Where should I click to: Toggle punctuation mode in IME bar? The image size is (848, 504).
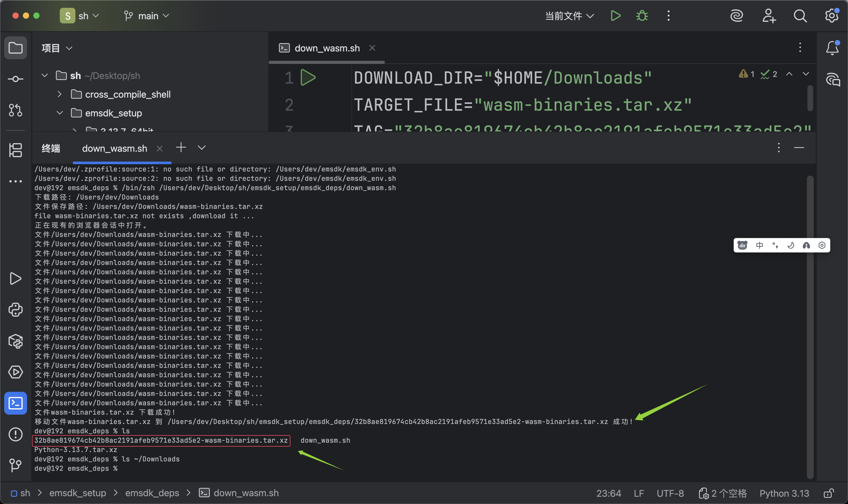775,245
